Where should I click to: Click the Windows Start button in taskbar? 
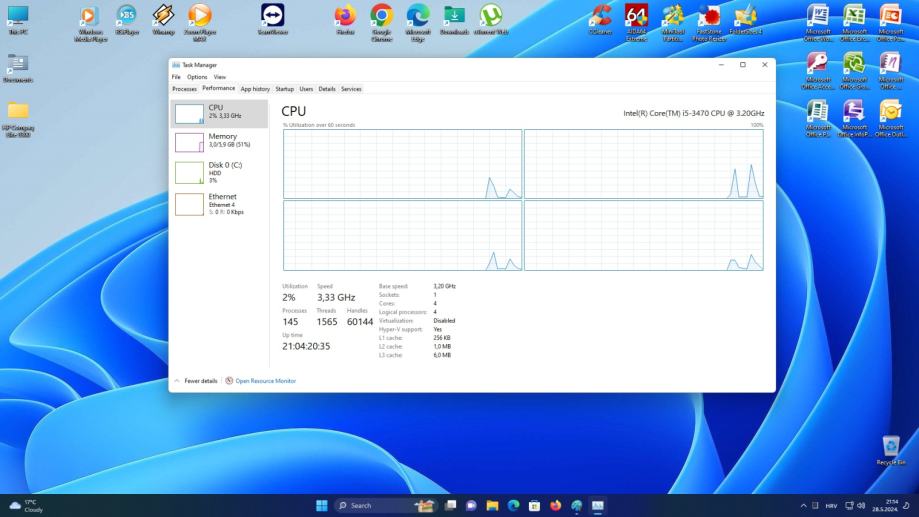(x=322, y=505)
